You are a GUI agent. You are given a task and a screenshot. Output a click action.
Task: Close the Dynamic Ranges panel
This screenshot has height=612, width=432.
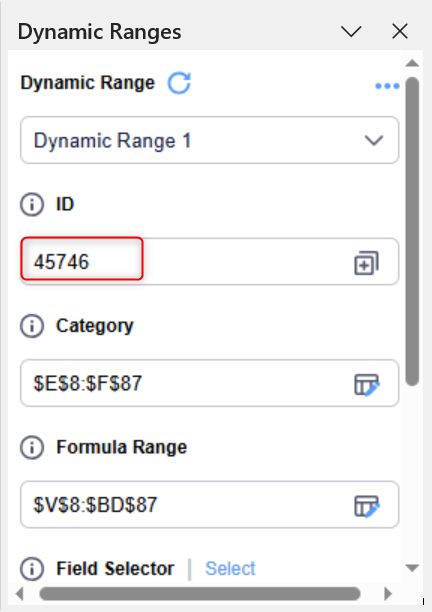pyautogui.click(x=400, y=31)
